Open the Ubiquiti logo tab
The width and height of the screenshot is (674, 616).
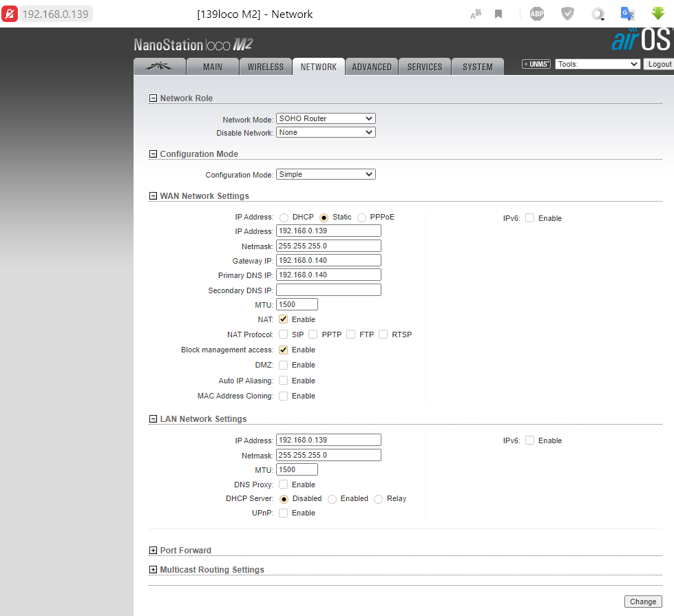160,67
